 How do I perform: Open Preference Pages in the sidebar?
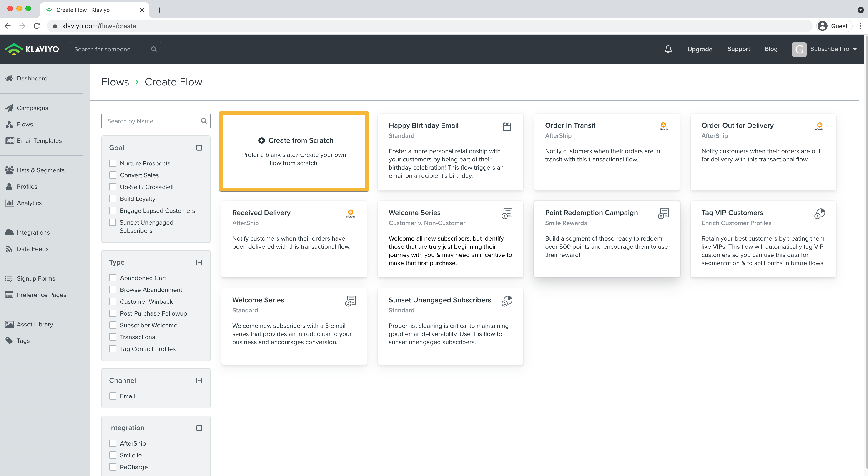[41, 295]
